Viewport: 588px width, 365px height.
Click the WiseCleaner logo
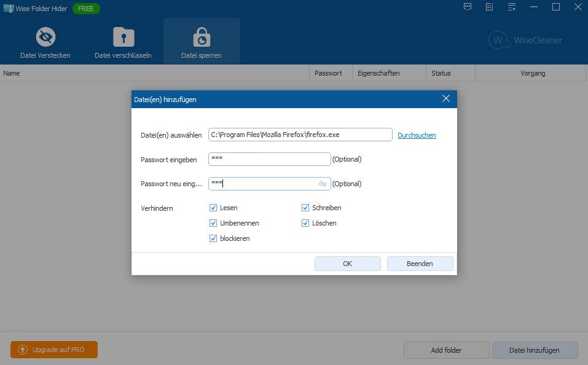click(525, 40)
